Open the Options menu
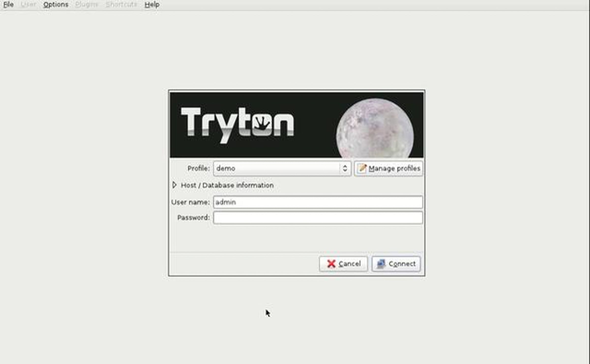This screenshot has width=590, height=364. pyautogui.click(x=56, y=4)
